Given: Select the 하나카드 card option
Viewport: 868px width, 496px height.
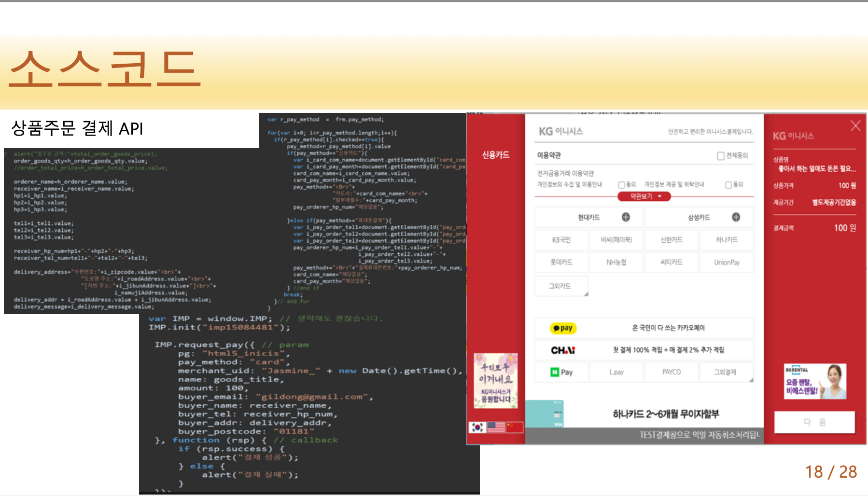Looking at the screenshot, I should tap(727, 240).
